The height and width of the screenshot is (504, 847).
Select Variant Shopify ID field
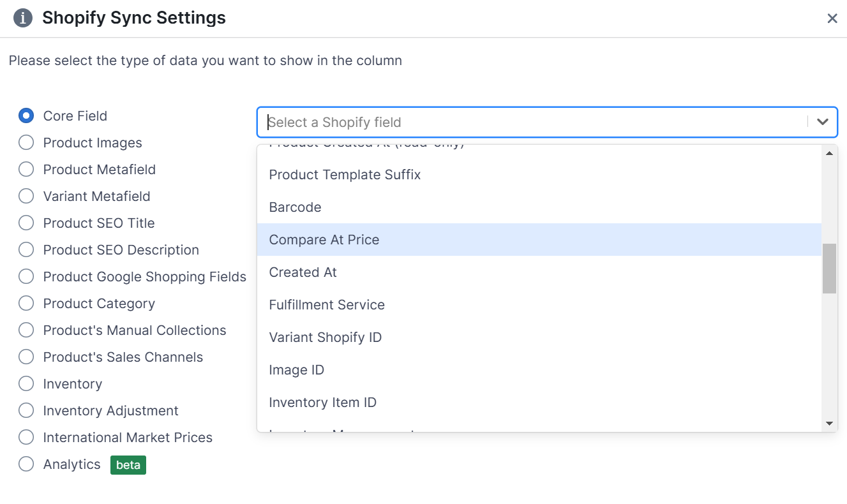point(325,337)
